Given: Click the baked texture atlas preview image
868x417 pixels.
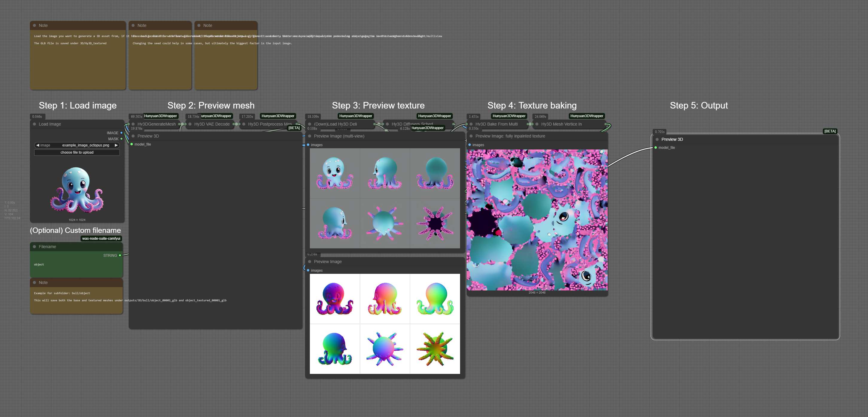Looking at the screenshot, I should pyautogui.click(x=537, y=219).
